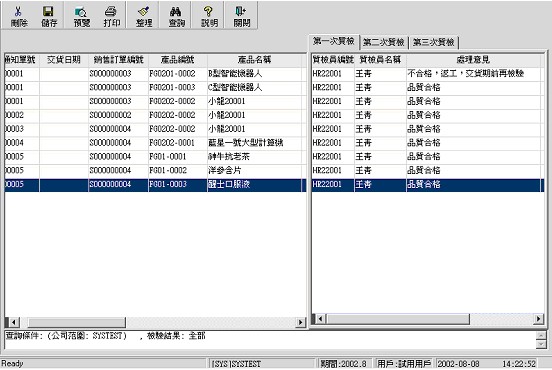Click the 關閉 (close) door icon
Screen dimensions: 552x370
tap(242, 15)
